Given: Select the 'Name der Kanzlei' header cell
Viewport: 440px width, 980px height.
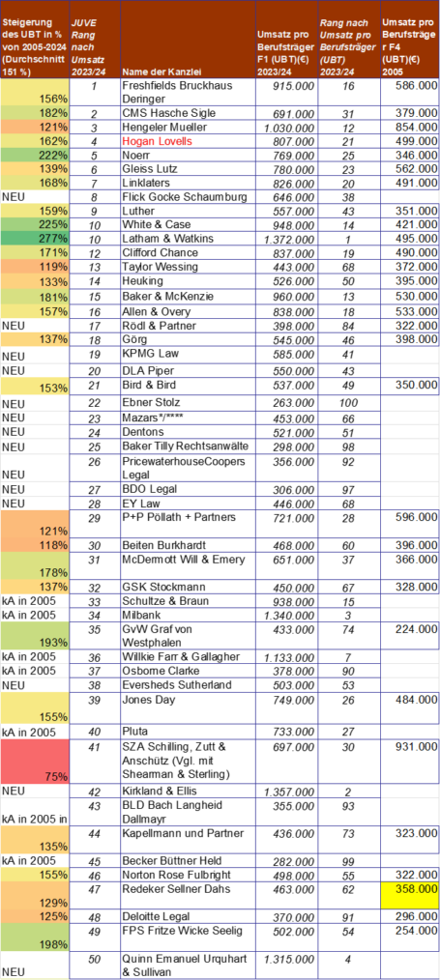Looking at the screenshot, I should click(188, 39).
